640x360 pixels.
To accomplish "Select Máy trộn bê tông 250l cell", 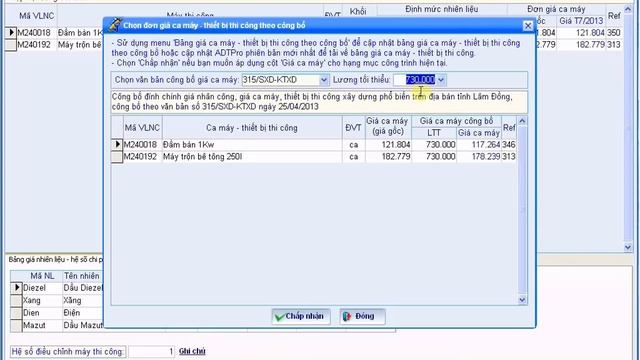I will pyautogui.click(x=252, y=157).
